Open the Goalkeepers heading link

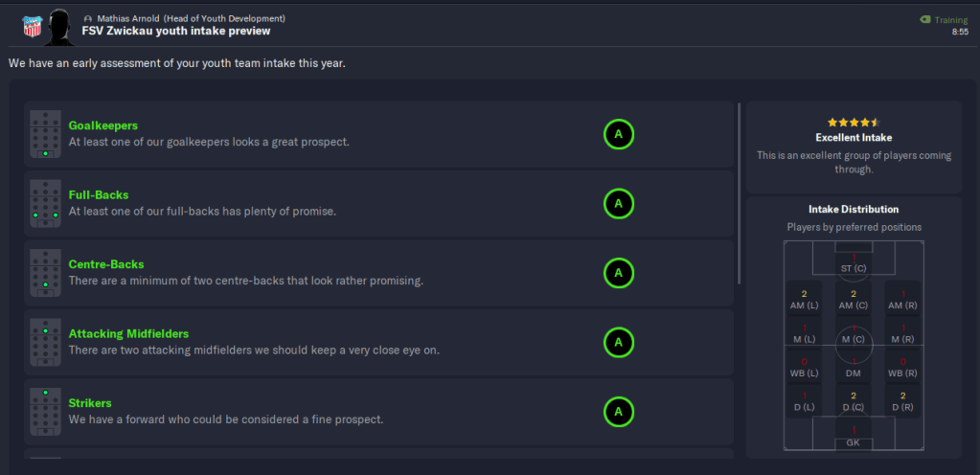tap(103, 125)
